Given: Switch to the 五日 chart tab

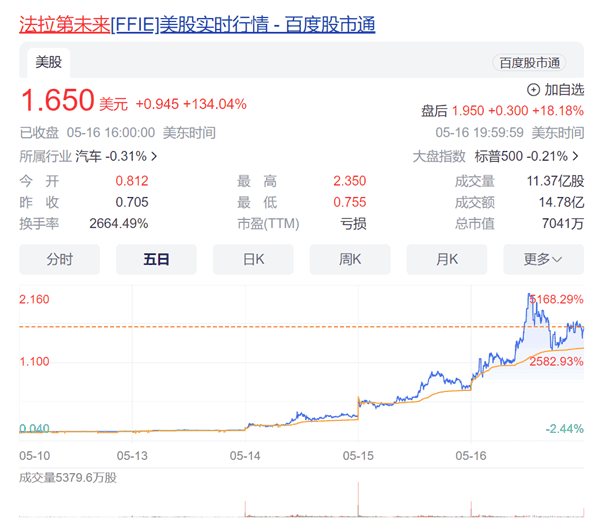Looking at the screenshot, I should pos(156,259).
